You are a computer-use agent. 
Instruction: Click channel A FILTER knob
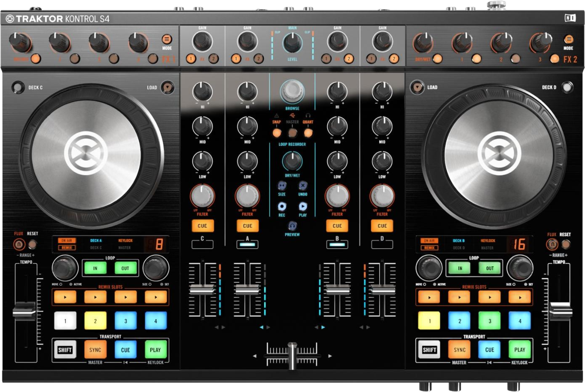(x=248, y=196)
